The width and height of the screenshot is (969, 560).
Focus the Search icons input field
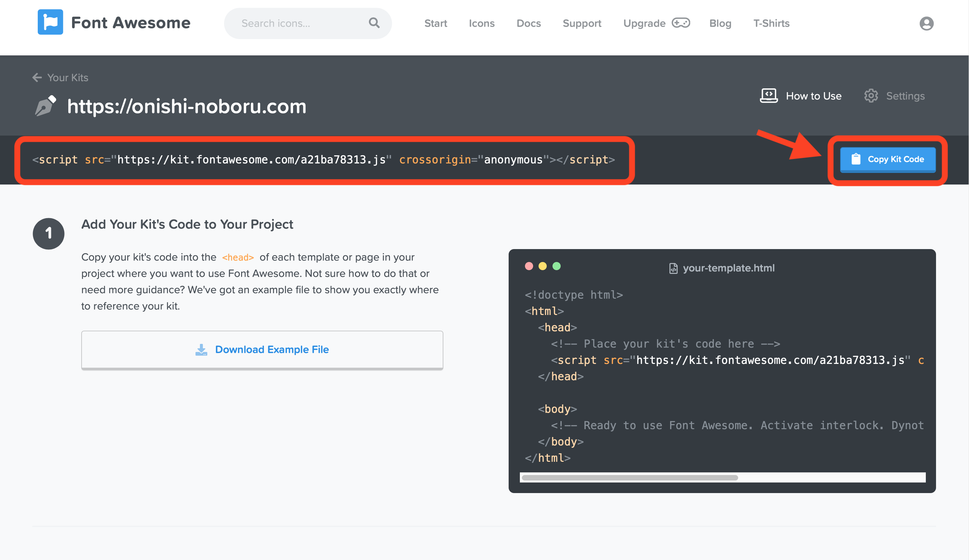tap(308, 23)
